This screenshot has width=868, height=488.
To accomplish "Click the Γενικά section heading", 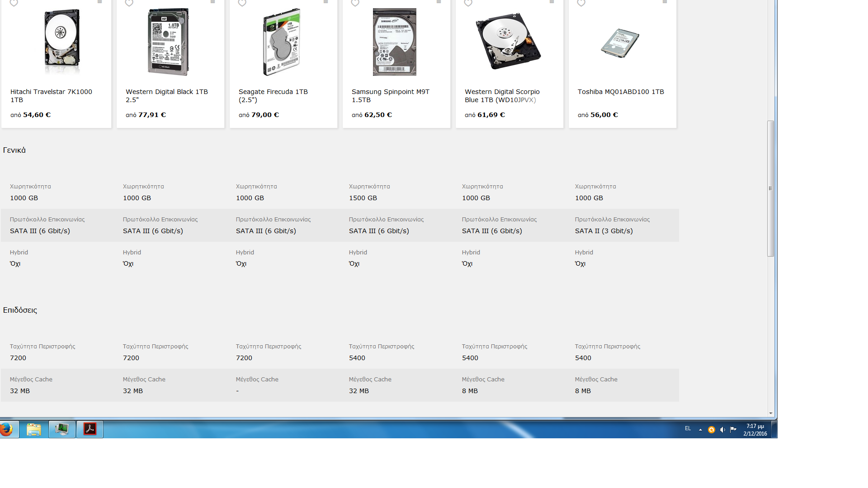I will tap(14, 150).
